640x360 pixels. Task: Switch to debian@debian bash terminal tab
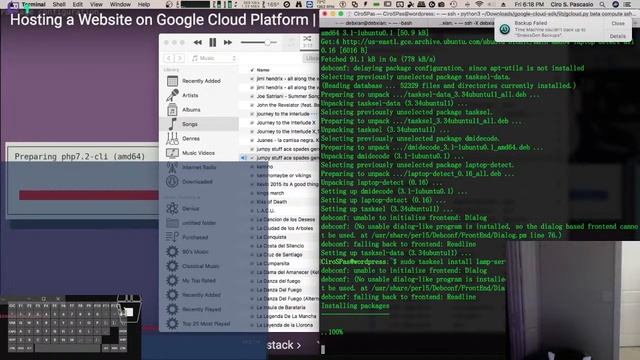(x=379, y=23)
